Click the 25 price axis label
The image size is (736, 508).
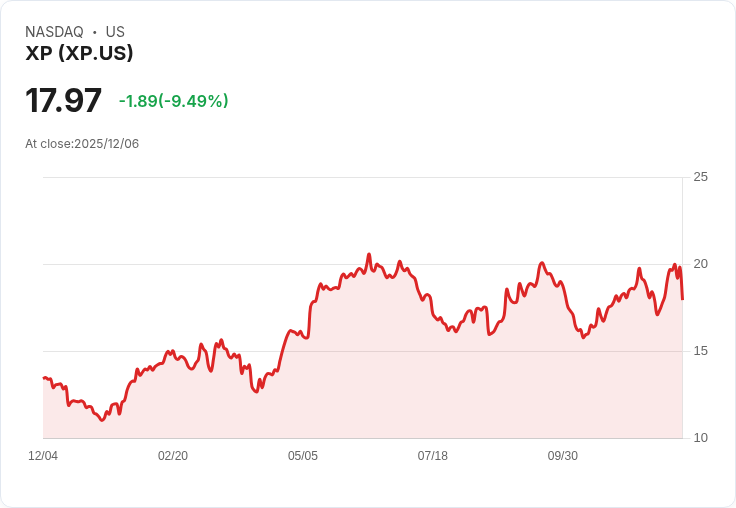point(700,177)
